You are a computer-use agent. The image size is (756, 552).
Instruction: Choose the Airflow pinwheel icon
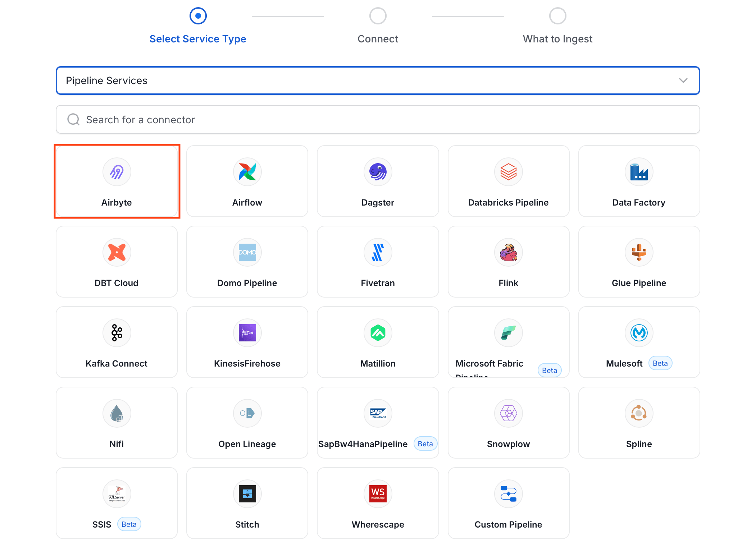point(247,172)
